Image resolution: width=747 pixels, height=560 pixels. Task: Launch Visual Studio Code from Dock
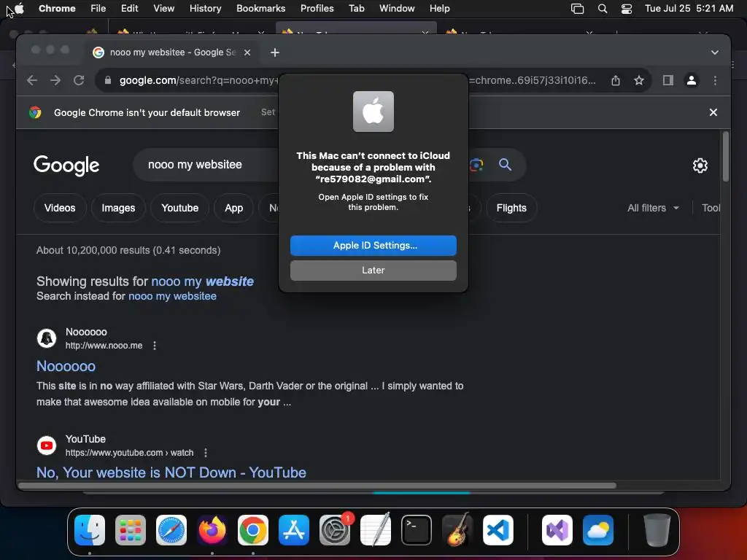(498, 530)
